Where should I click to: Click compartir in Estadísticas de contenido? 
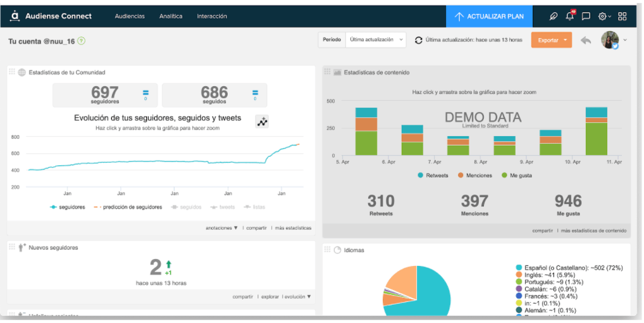(543, 231)
